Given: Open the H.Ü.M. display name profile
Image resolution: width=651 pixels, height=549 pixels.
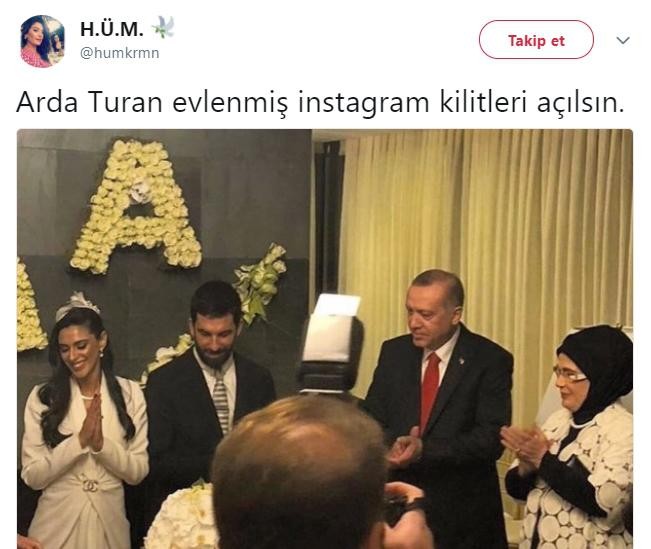Looking at the screenshot, I should 112,29.
